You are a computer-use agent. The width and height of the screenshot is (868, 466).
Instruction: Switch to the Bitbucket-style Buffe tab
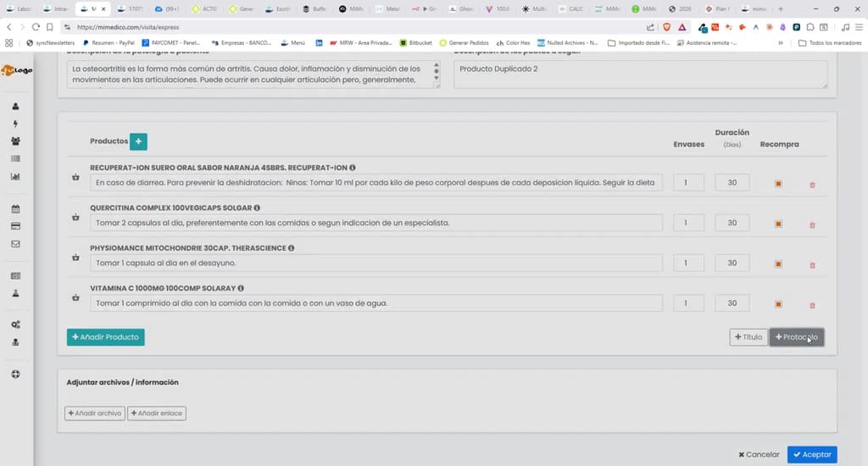click(314, 8)
